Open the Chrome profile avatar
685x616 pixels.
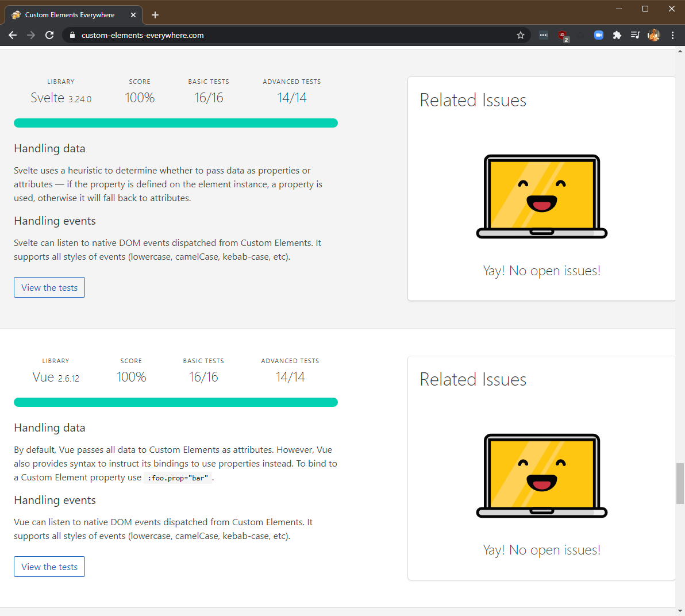654,36
